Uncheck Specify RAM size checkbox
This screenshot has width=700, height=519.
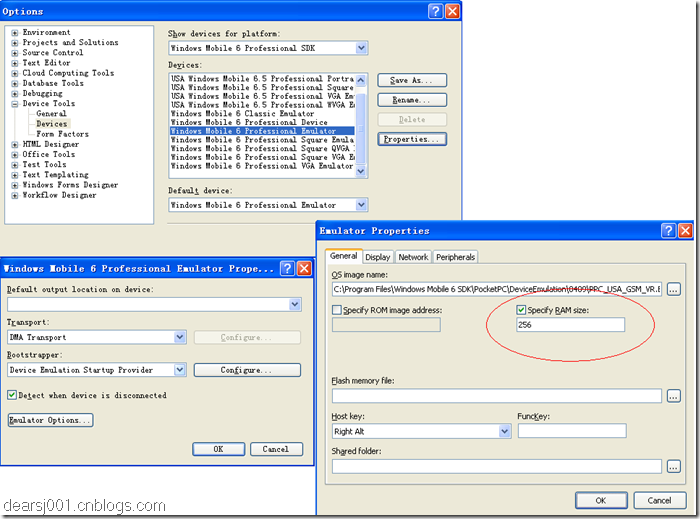(521, 310)
